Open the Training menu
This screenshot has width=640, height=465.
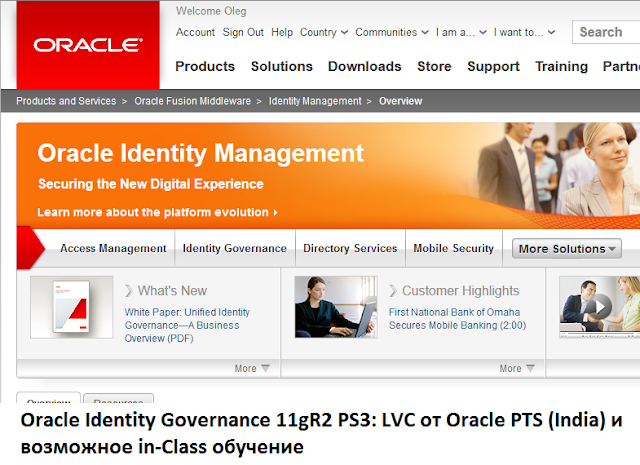(x=561, y=66)
